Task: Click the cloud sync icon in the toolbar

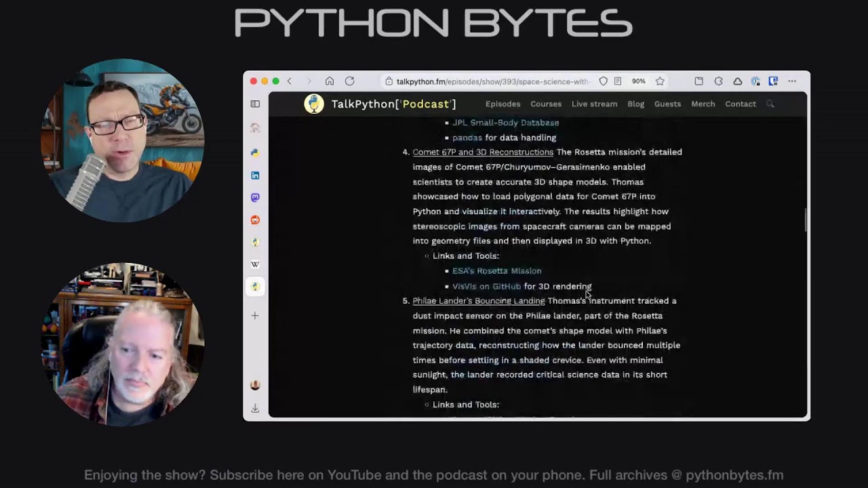Action: pyautogui.click(x=738, y=81)
